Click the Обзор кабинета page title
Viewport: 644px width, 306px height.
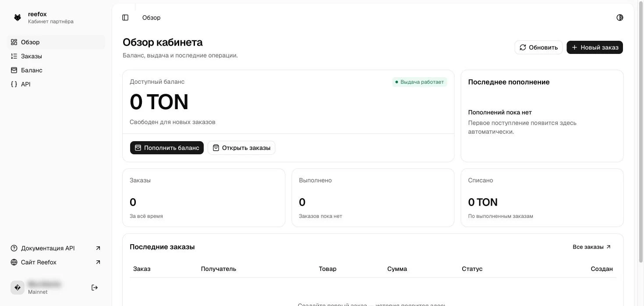pyautogui.click(x=163, y=42)
